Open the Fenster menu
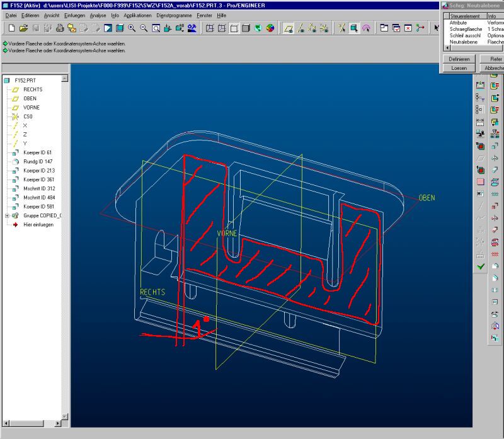 [x=204, y=15]
